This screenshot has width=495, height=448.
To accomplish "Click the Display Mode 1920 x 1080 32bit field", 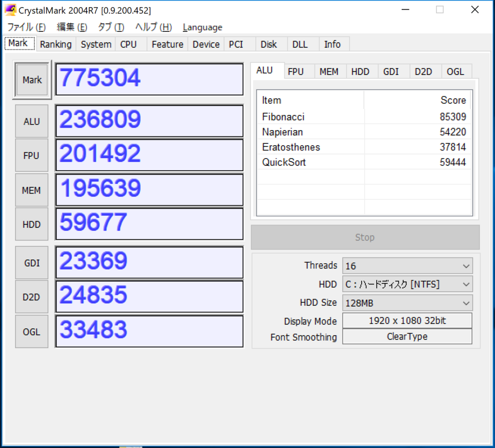I will 407,321.
